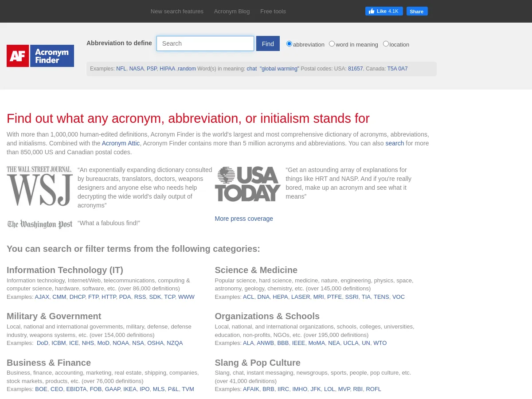Select the location search radio option

pos(386,43)
